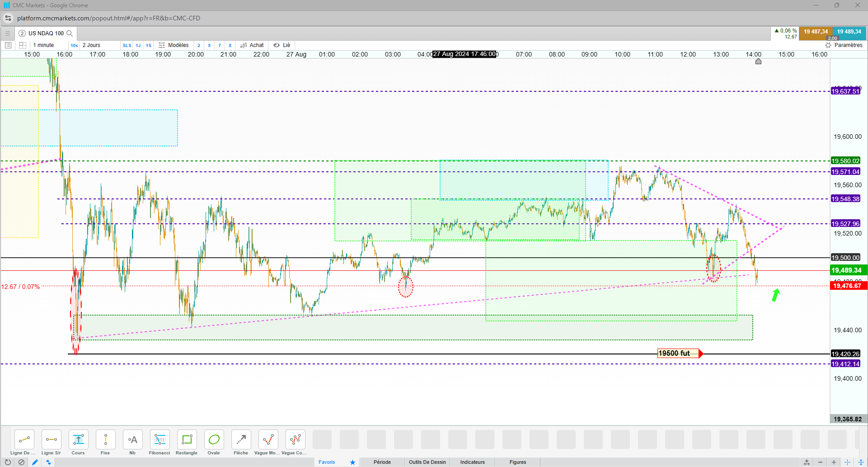Click the Achat buy button

252,45
